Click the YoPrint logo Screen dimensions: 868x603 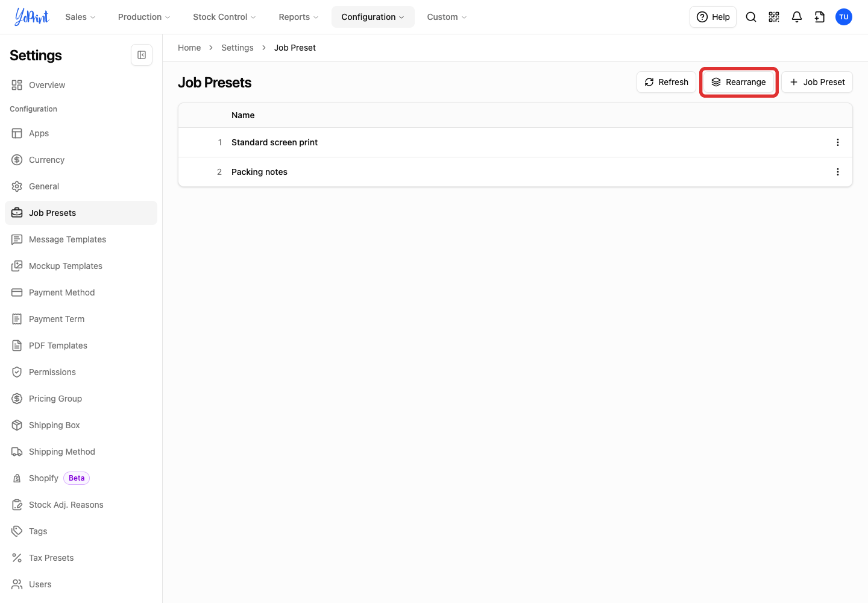click(x=32, y=17)
